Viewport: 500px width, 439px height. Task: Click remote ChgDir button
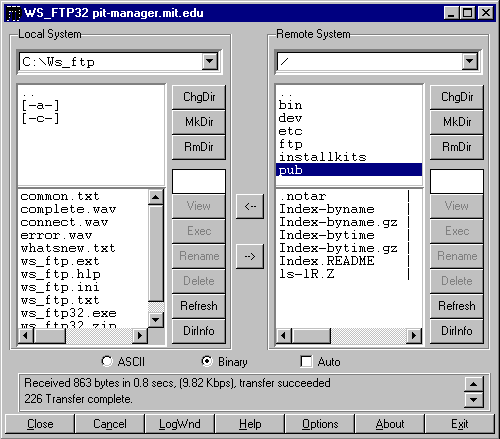click(457, 97)
